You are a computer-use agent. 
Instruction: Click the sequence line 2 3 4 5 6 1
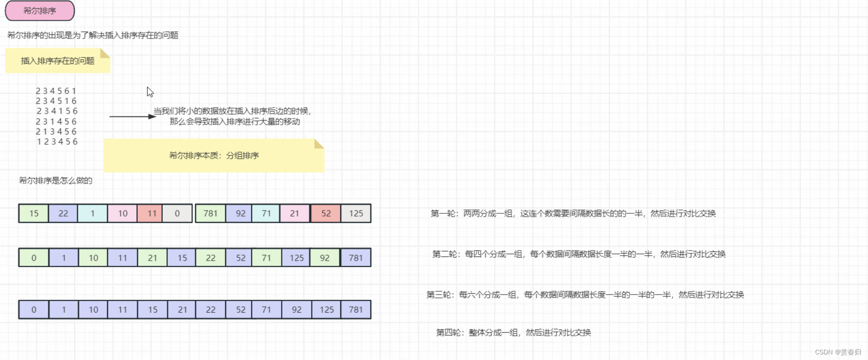(56, 91)
